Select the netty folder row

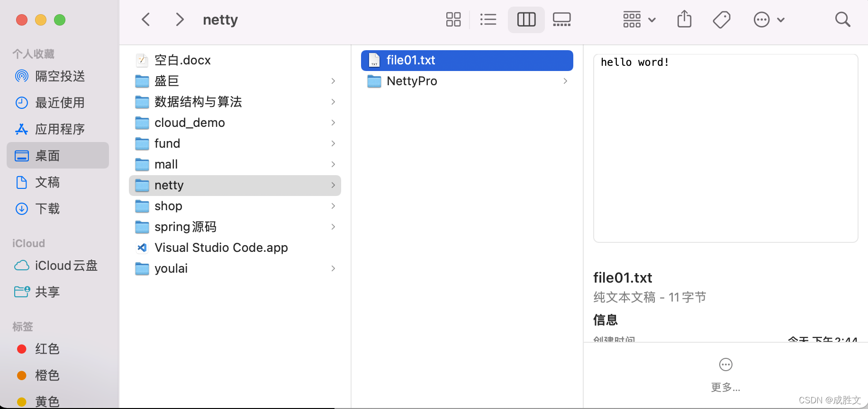click(x=235, y=185)
